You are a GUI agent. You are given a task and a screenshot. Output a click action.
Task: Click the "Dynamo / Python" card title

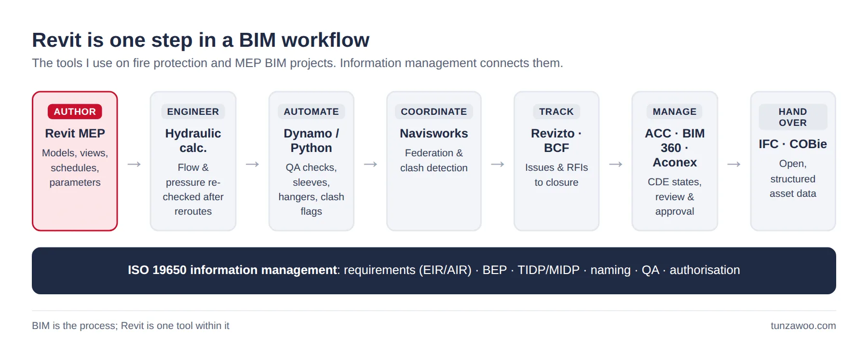click(x=311, y=140)
